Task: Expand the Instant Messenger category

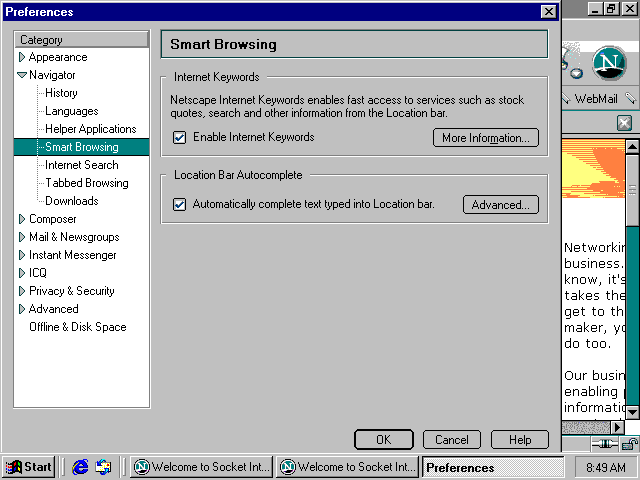Action: click(22, 255)
